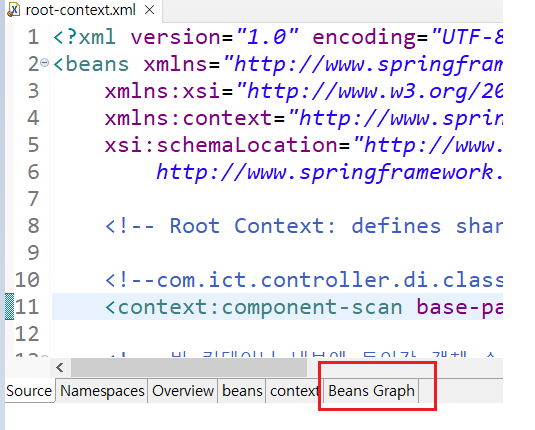Collapse the beans element fold marker
This screenshot has width=535, height=430.
[45, 63]
